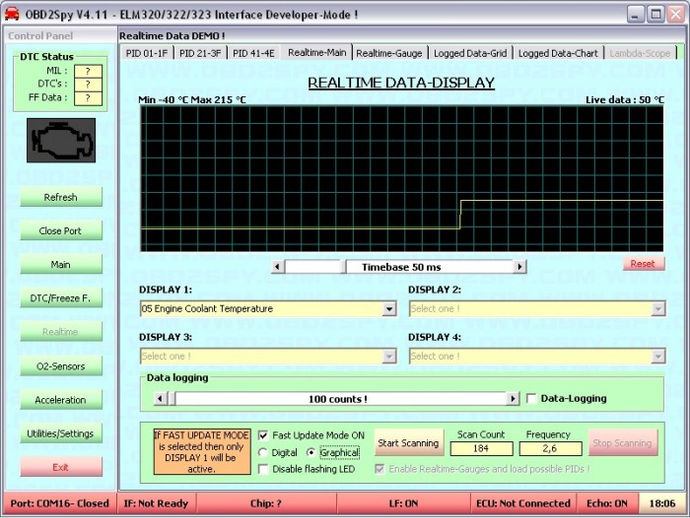Click the Refresh button
The width and height of the screenshot is (690, 518).
point(61,197)
